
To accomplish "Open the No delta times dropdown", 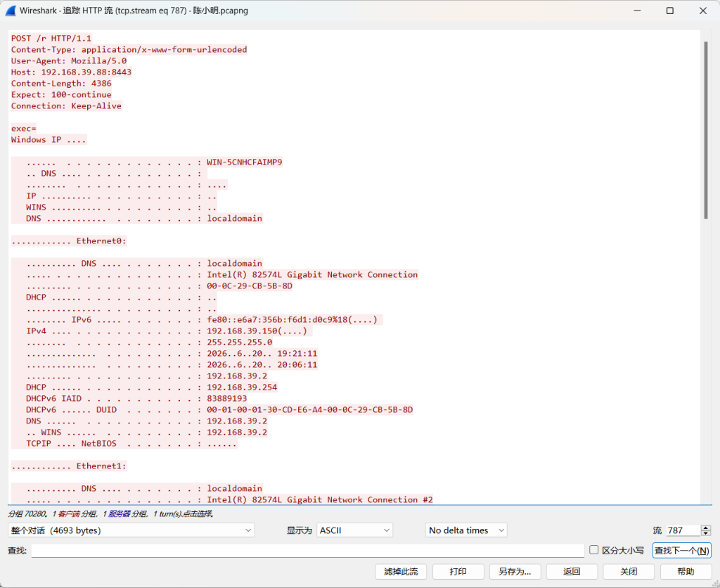I will pos(466,530).
